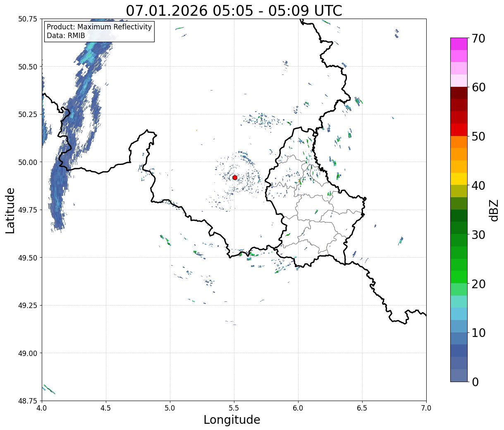Viewport: 504px width, 430px height.
Task: Click the latitude tick label 48.75
Action: click(28, 401)
